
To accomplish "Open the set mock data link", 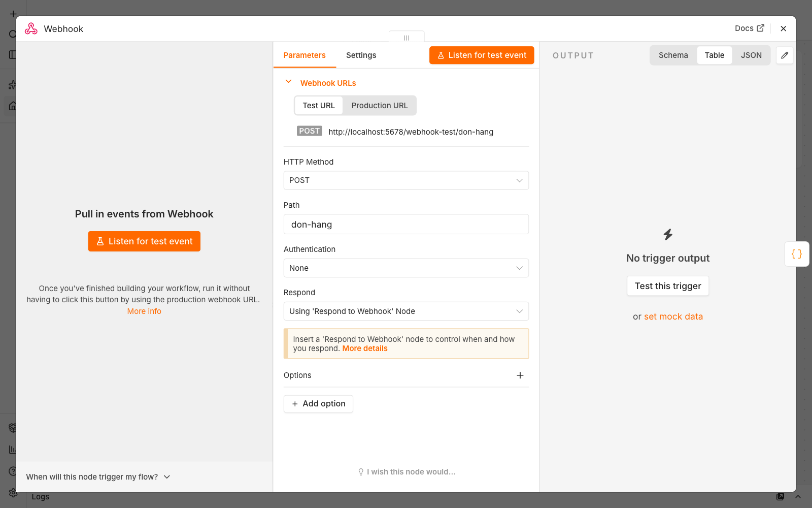I will pos(673,316).
